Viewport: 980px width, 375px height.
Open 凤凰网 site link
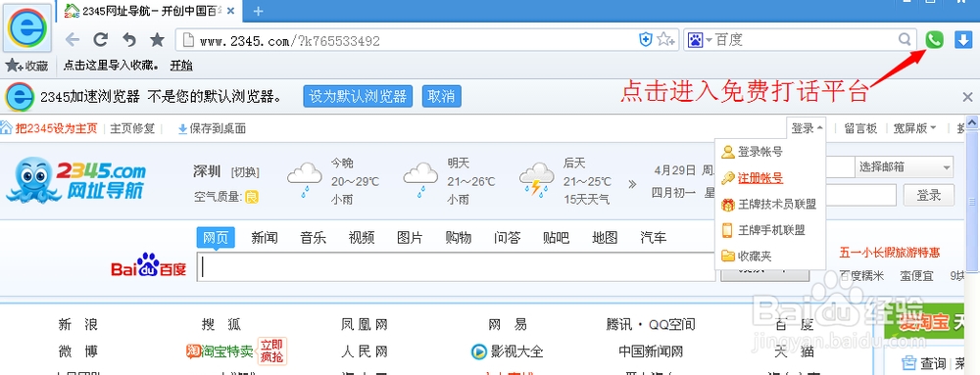[x=365, y=324]
